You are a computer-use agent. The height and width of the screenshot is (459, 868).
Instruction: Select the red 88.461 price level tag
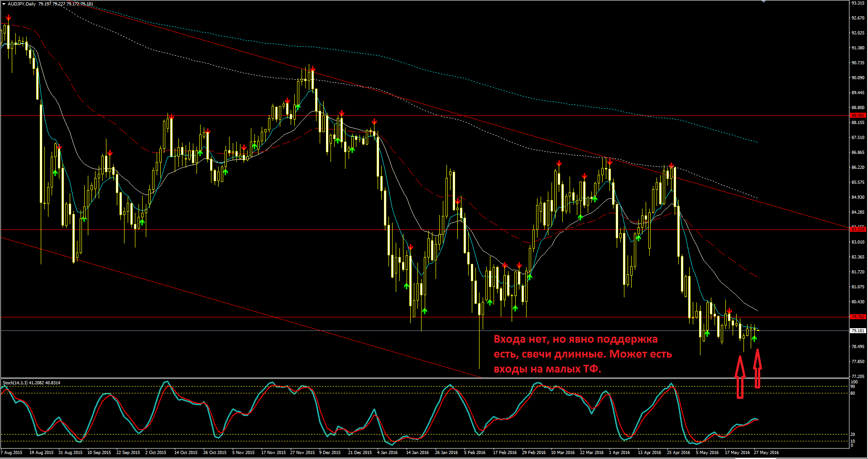858,115
